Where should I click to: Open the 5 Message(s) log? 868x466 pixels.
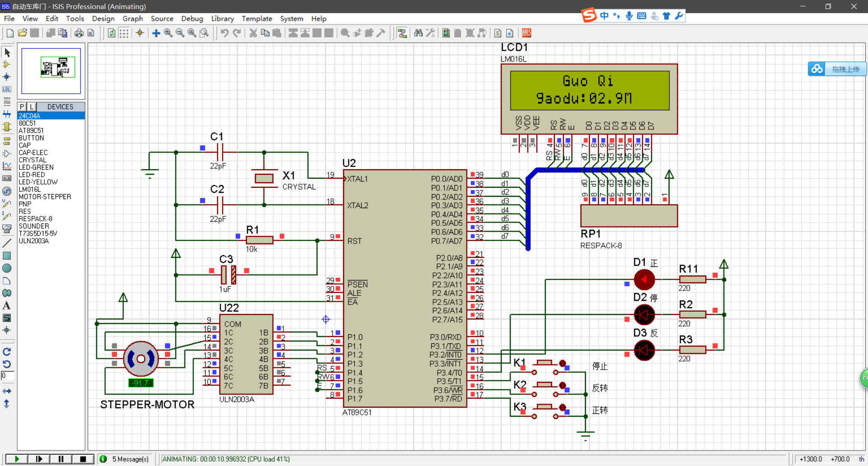[x=130, y=459]
